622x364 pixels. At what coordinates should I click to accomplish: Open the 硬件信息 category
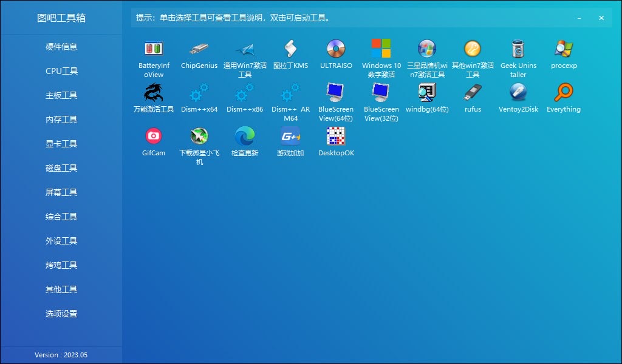(x=61, y=47)
